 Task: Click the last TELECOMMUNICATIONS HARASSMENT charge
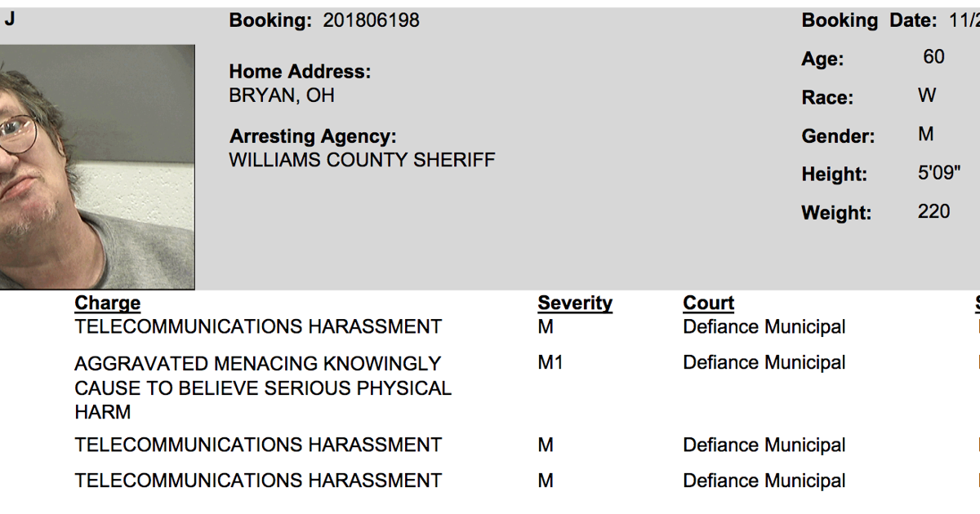pos(258,481)
